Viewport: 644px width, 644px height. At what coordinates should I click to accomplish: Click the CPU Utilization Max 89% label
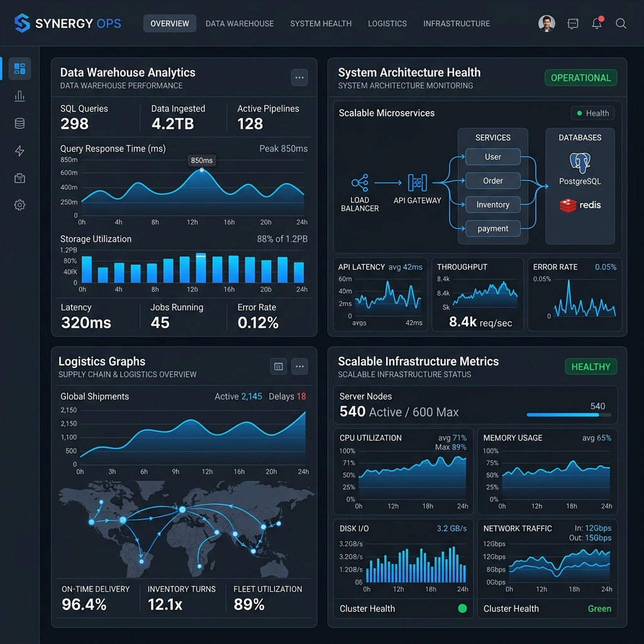(450, 447)
